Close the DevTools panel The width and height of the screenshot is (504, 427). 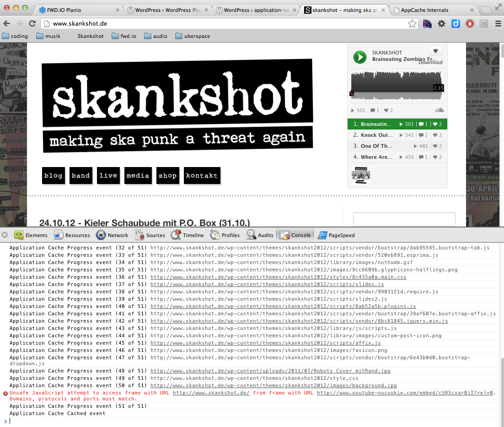pos(5,235)
